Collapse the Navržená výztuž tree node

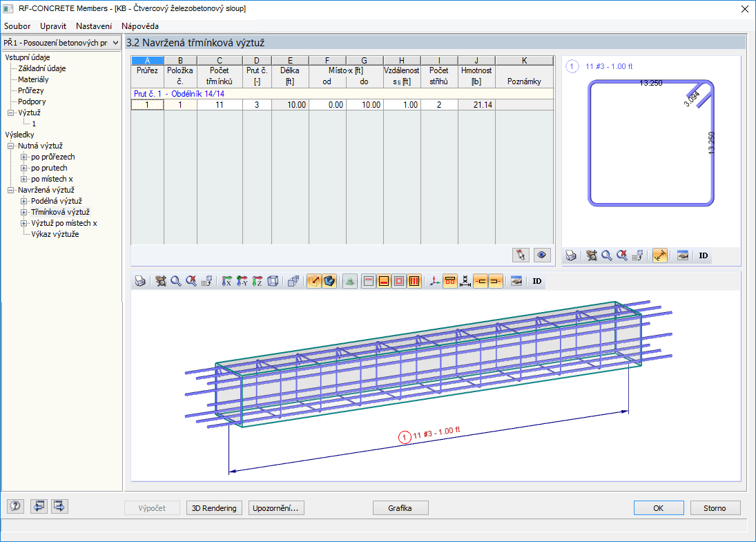(x=10, y=190)
